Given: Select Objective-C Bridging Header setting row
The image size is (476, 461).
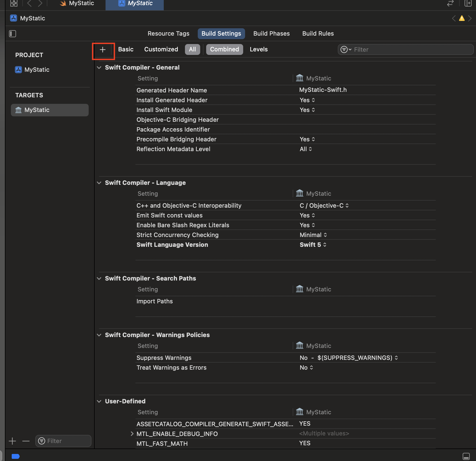Looking at the screenshot, I should 286,120.
